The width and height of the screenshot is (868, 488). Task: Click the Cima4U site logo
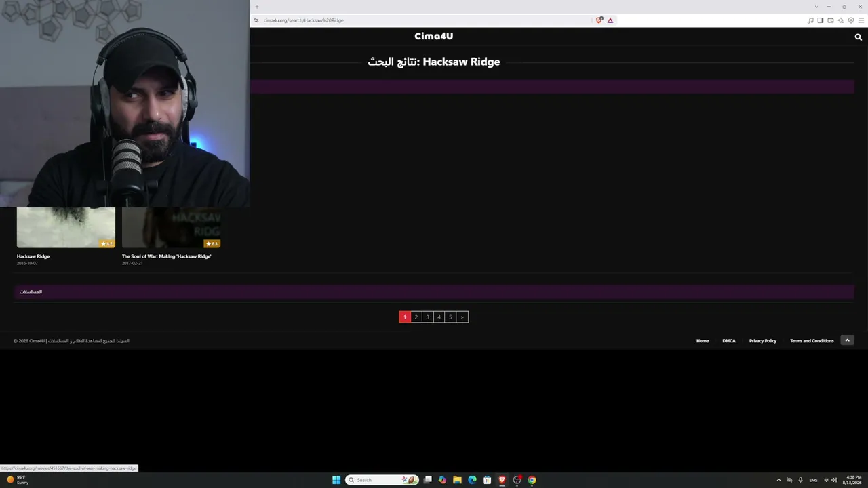(434, 36)
